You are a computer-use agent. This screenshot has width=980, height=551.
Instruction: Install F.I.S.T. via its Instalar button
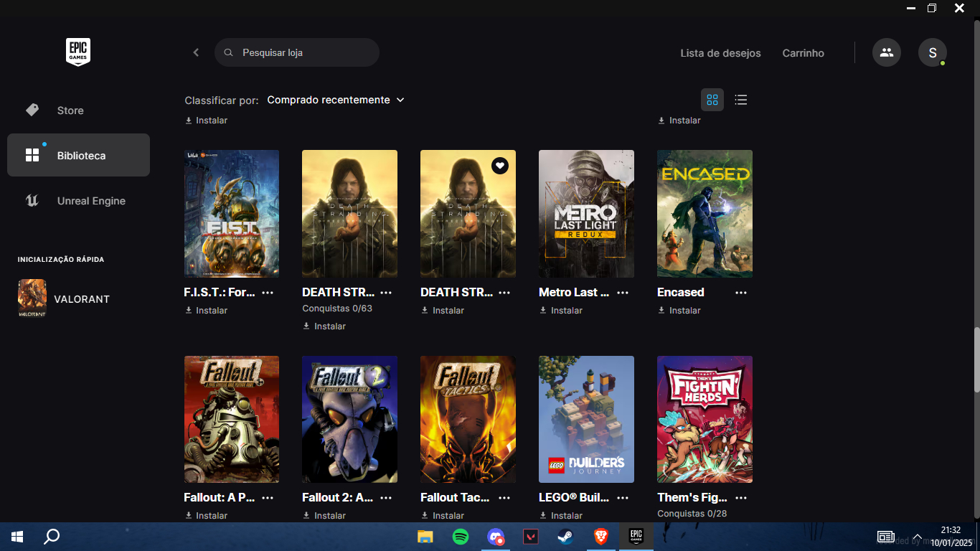click(206, 311)
